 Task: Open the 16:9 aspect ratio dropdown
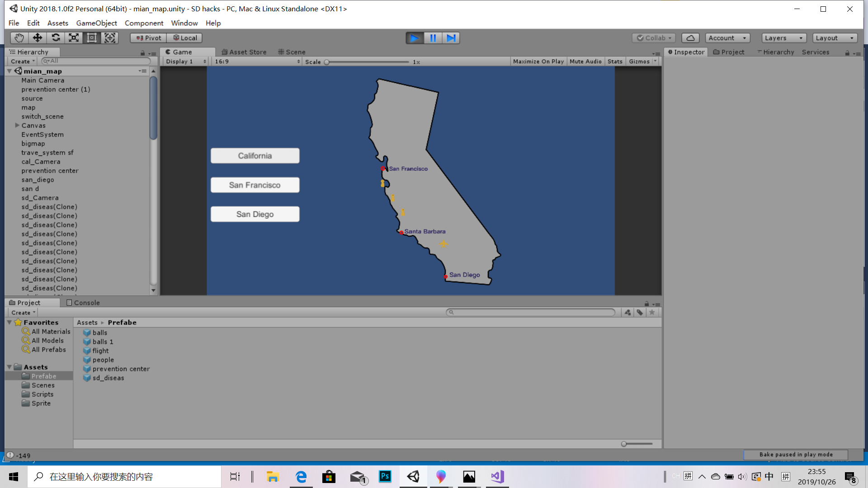point(257,61)
